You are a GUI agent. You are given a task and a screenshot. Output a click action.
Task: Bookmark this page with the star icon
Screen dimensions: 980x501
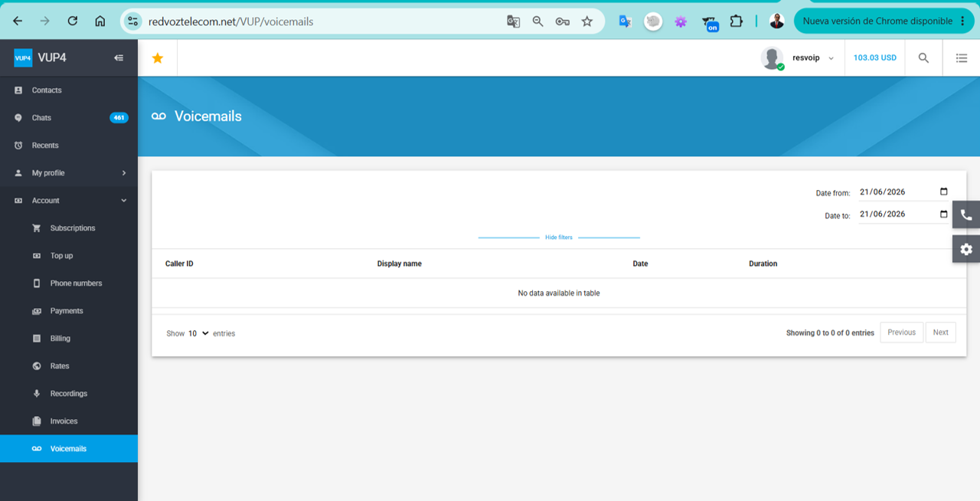pyautogui.click(x=587, y=21)
